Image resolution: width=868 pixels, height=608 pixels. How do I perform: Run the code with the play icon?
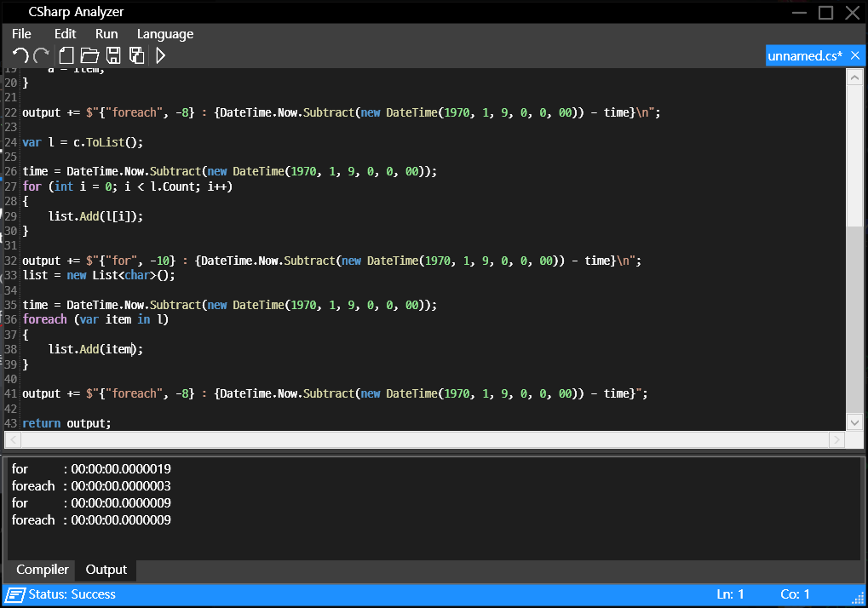click(161, 56)
